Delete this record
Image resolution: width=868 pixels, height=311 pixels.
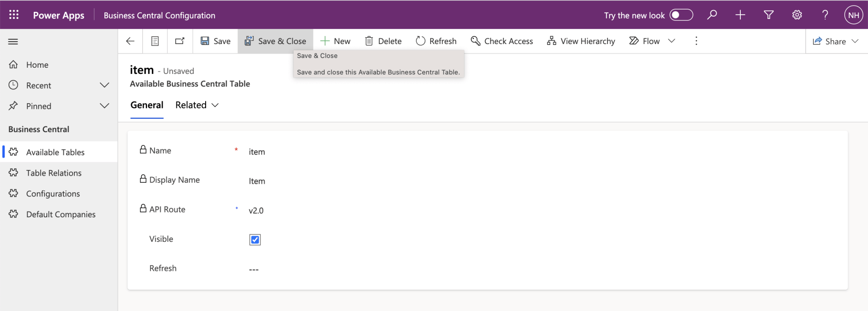click(x=383, y=41)
